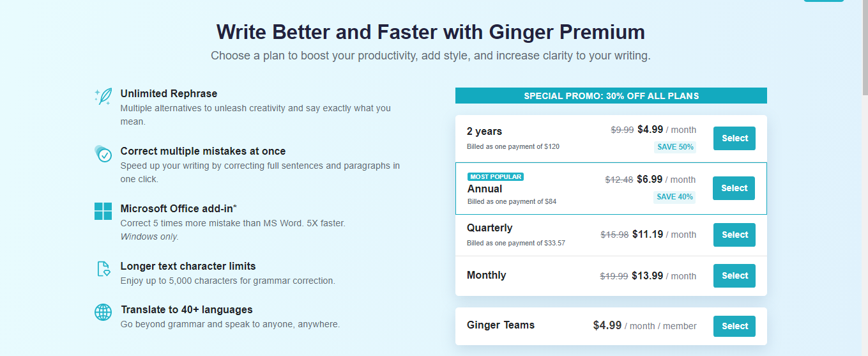Select the 2 years plan
The width and height of the screenshot is (868, 356).
pos(735,138)
